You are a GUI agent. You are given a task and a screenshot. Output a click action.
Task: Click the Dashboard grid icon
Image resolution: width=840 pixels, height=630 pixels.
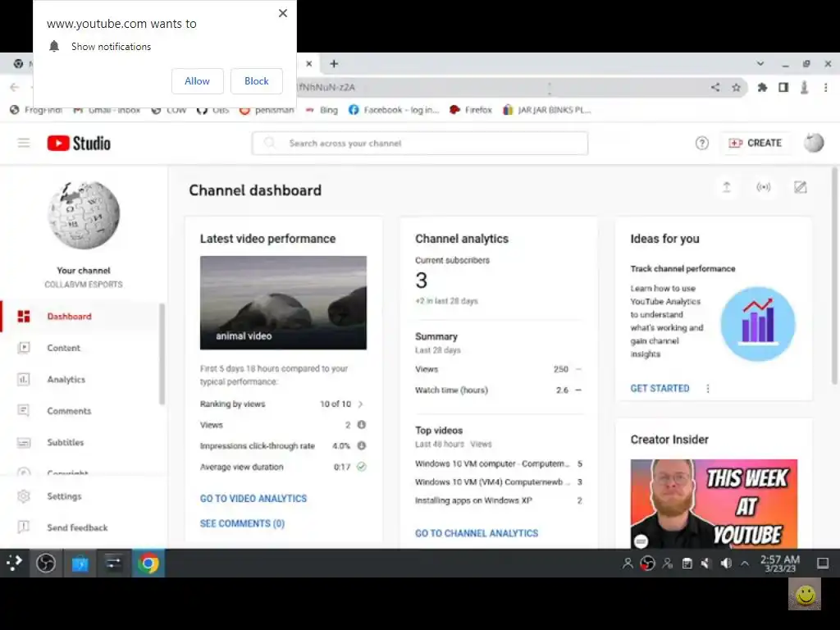[x=24, y=316]
